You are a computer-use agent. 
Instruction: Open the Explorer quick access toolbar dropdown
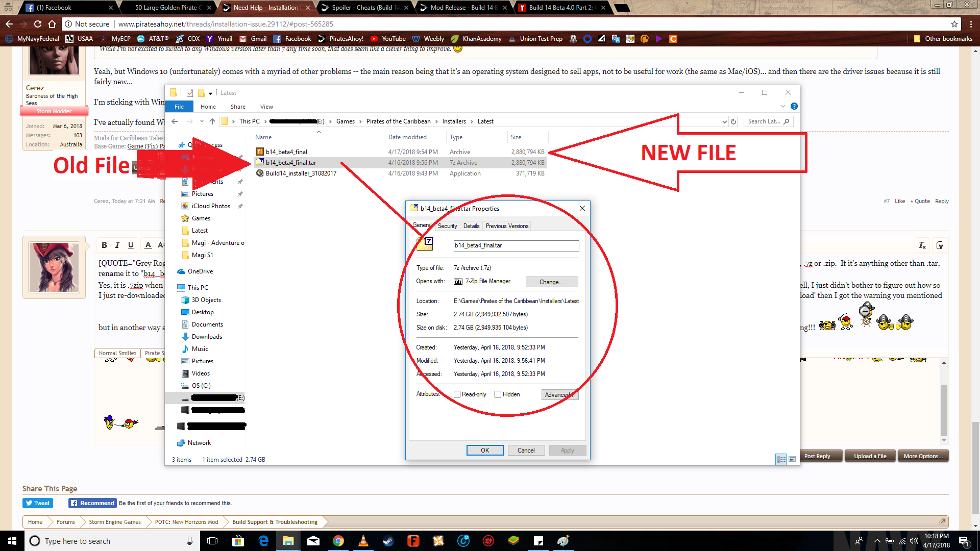pyautogui.click(x=210, y=93)
